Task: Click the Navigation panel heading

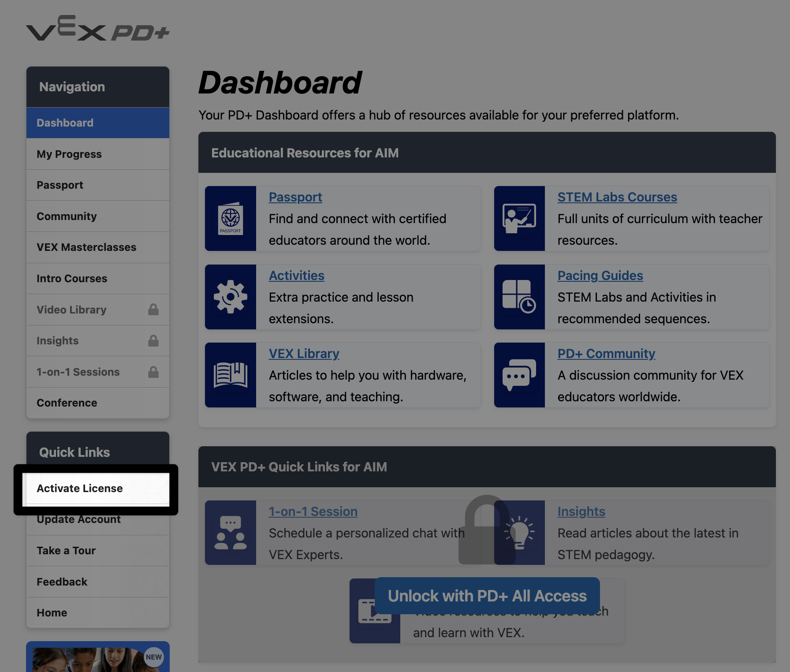Action: tap(98, 87)
